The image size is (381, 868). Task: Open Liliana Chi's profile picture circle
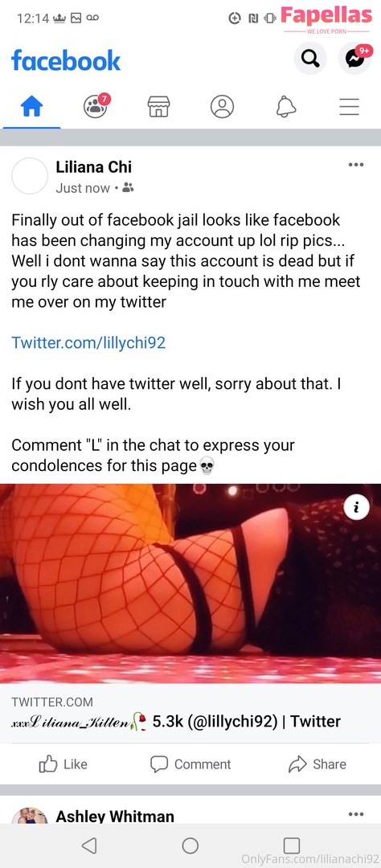[30, 176]
